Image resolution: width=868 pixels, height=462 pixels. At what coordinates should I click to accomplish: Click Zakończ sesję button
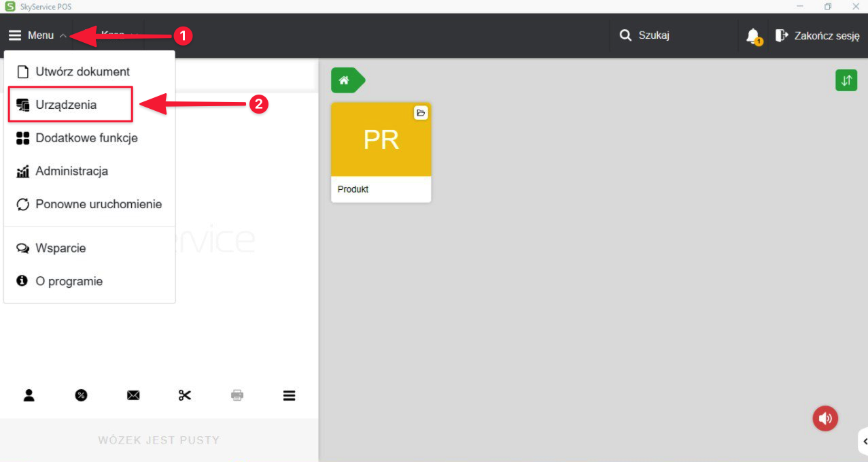point(818,35)
